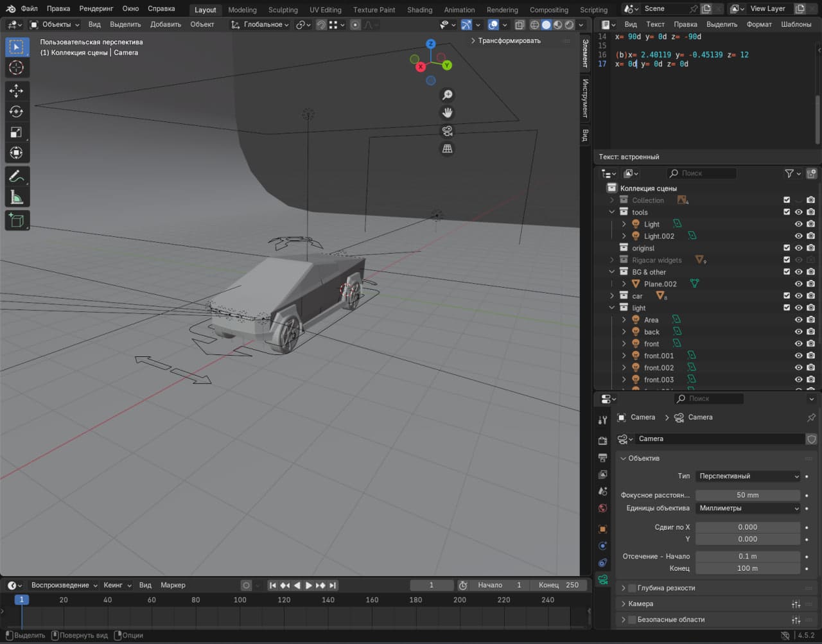Viewport: 822px width, 644px height.
Task: Toggle visibility of Light.002
Action: (x=798, y=236)
